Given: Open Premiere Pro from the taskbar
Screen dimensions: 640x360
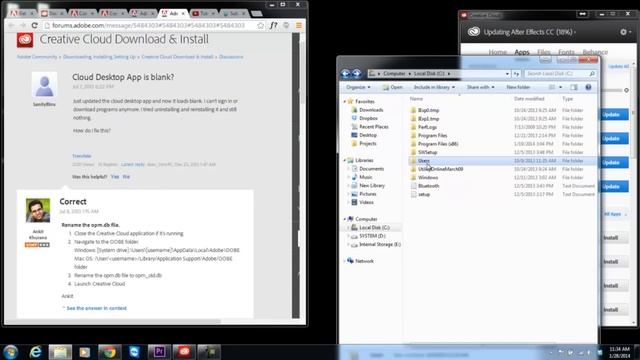Looking at the screenshot, I should (159, 352).
